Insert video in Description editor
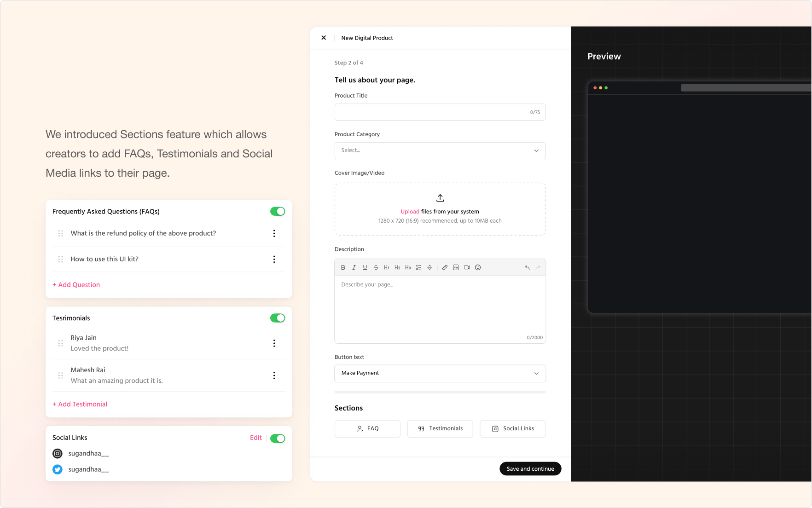The width and height of the screenshot is (812, 508). (467, 267)
